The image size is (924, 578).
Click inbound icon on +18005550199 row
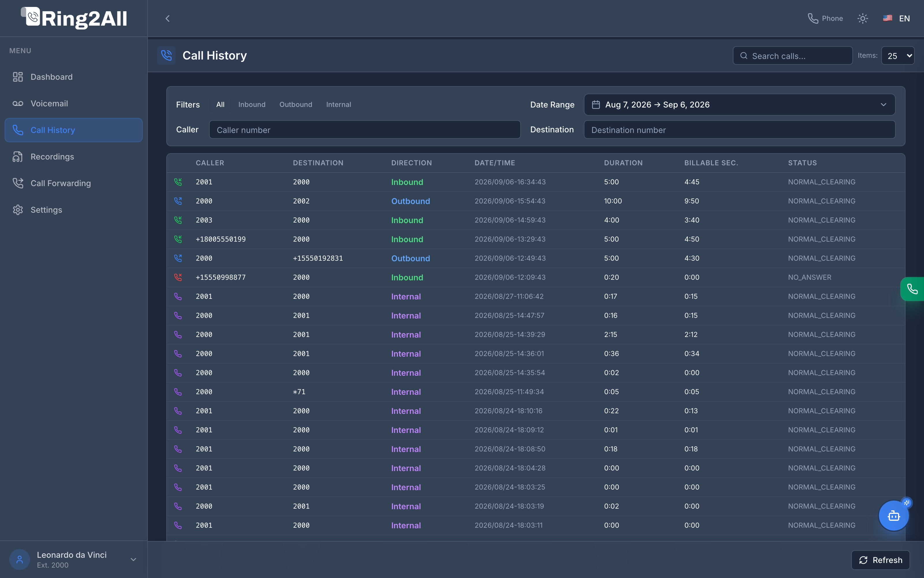click(178, 239)
